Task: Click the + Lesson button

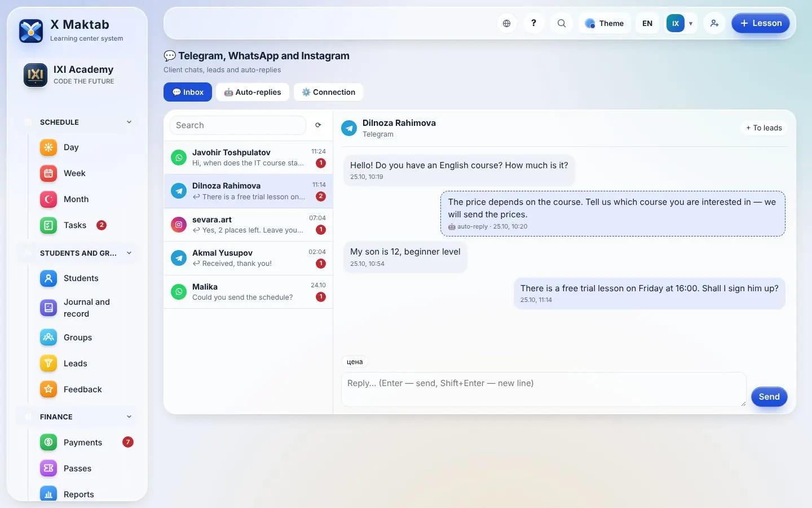Action: (x=761, y=24)
